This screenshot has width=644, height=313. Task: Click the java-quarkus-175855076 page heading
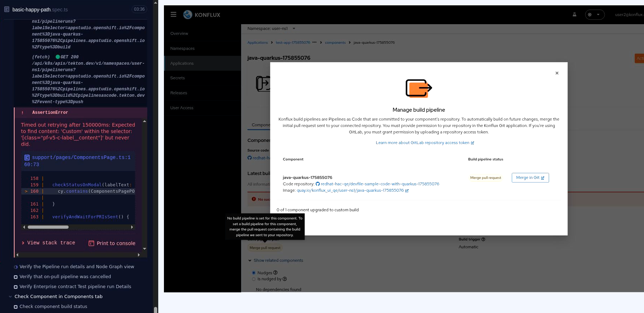click(x=279, y=58)
